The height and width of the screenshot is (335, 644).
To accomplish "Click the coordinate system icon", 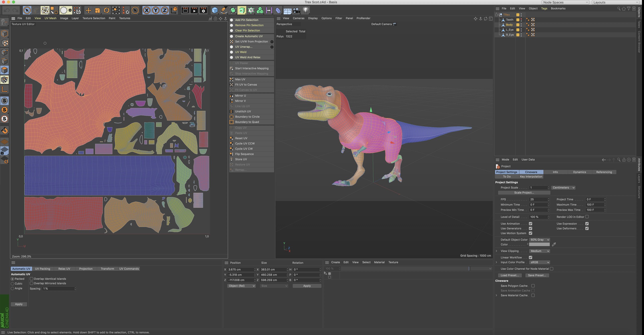I will 174,10.
